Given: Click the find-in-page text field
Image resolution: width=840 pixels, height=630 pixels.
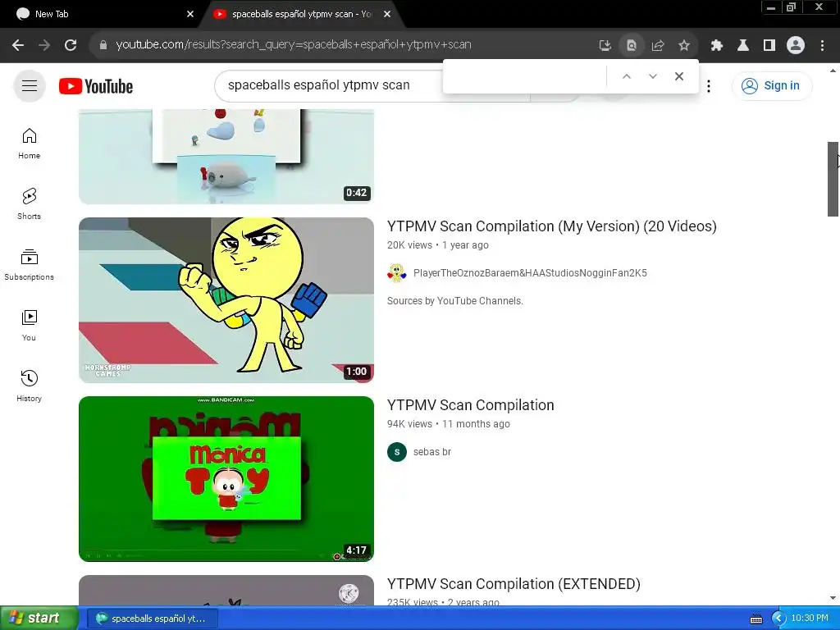Looking at the screenshot, I should pos(527,76).
